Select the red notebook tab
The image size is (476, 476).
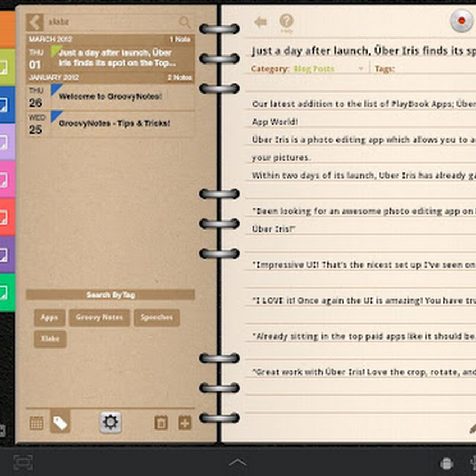(x=7, y=217)
